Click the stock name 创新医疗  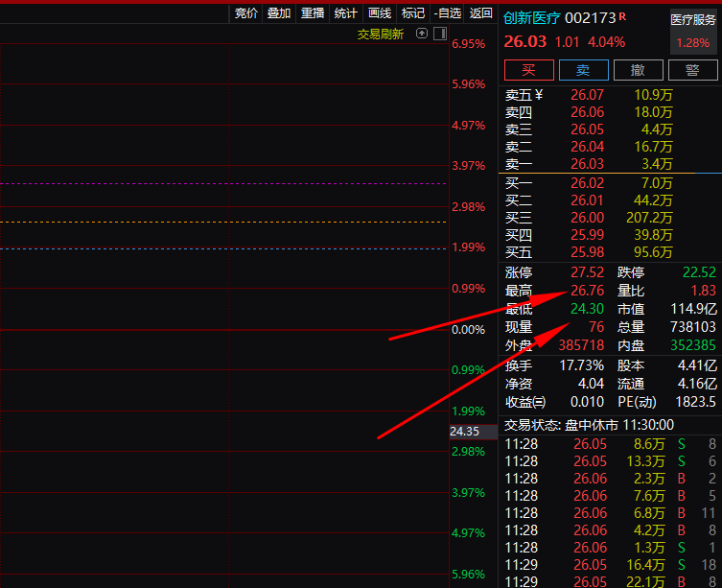pyautogui.click(x=531, y=18)
